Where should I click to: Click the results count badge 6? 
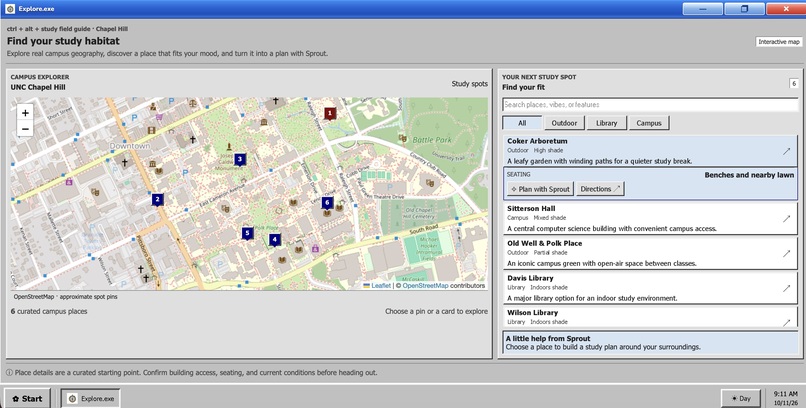(x=794, y=83)
